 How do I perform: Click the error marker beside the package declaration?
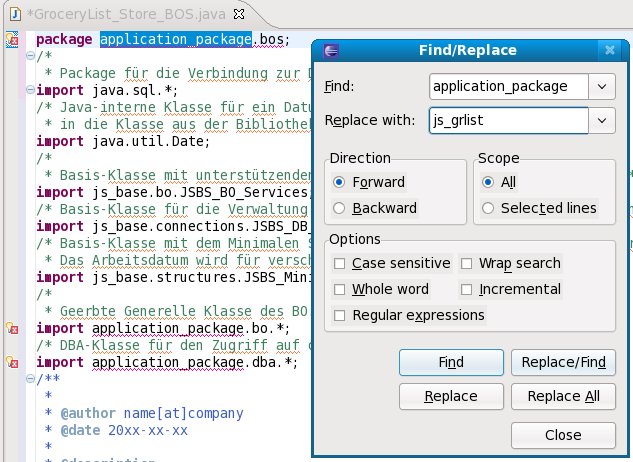[x=11, y=40]
